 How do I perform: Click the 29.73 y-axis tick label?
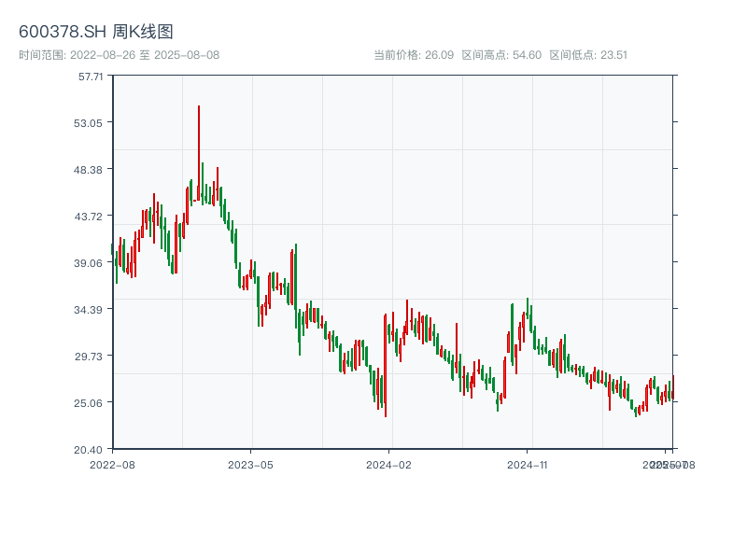tap(91, 357)
